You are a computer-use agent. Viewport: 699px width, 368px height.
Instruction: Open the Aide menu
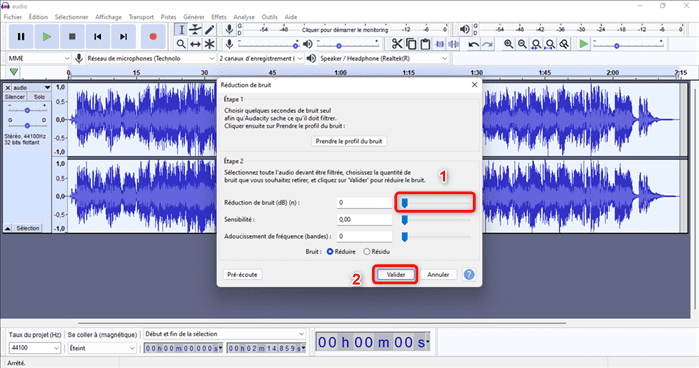tap(291, 17)
